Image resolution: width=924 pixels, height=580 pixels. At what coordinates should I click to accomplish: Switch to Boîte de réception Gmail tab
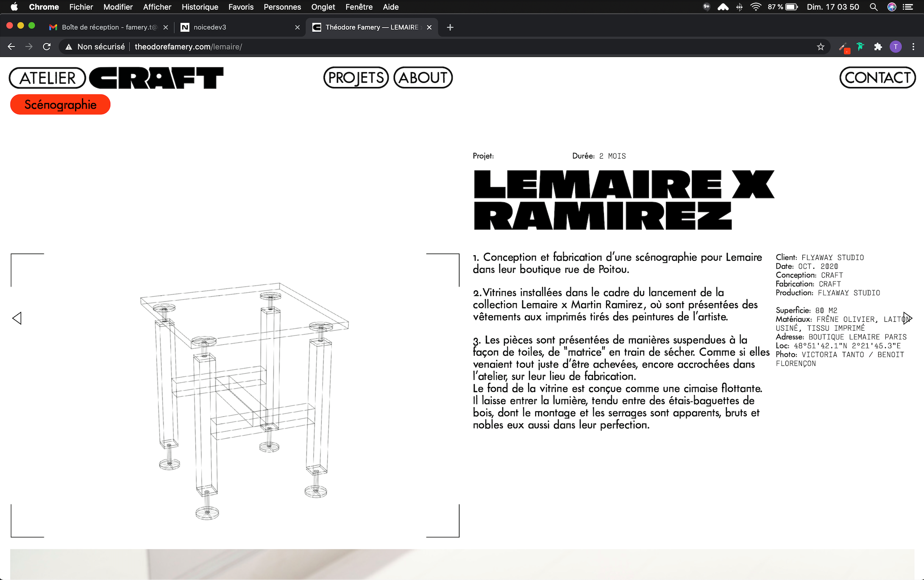tap(106, 27)
